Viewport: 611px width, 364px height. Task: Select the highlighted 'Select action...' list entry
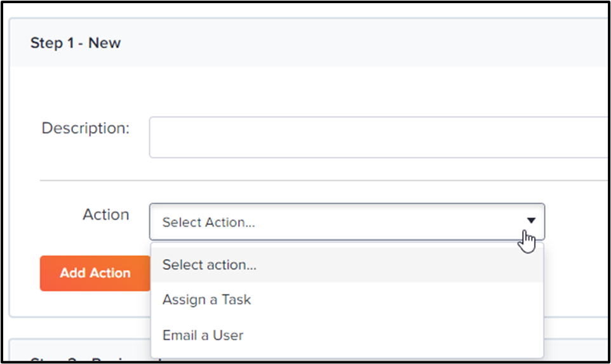point(347,265)
